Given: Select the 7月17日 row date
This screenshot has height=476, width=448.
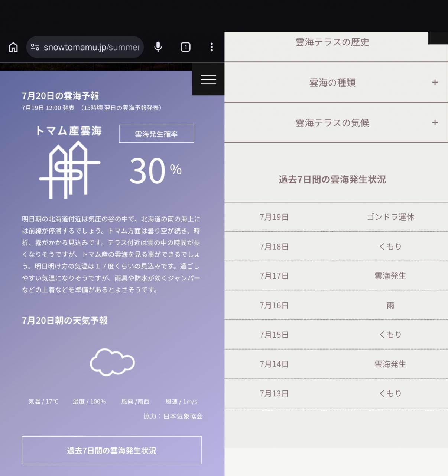Looking at the screenshot, I should [x=274, y=276].
